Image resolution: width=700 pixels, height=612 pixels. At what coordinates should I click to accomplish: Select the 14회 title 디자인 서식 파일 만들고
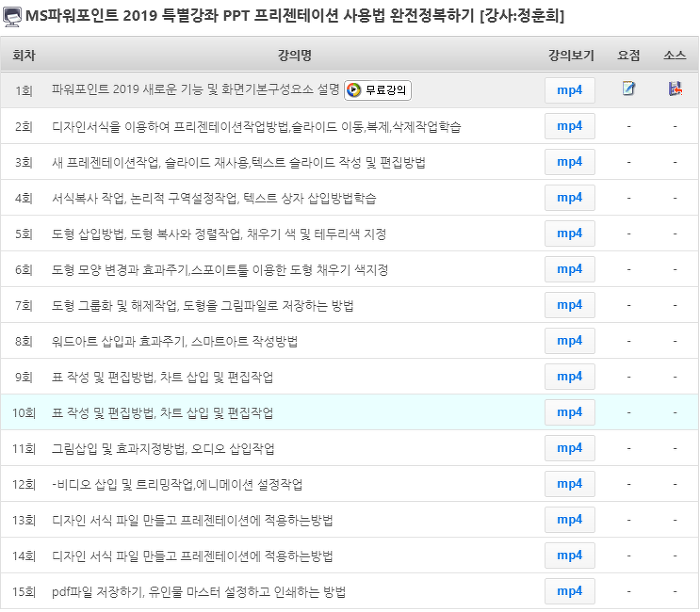(192, 556)
